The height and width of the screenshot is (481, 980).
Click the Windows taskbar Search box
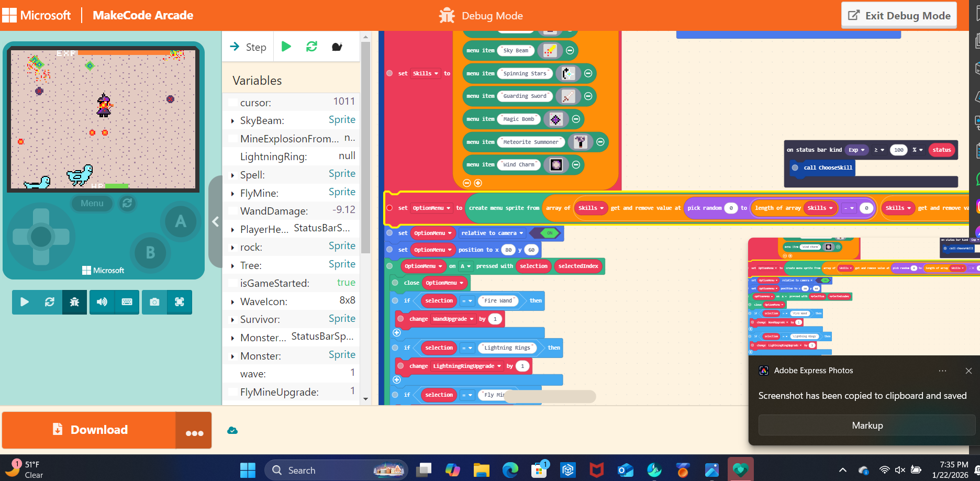[337, 470]
